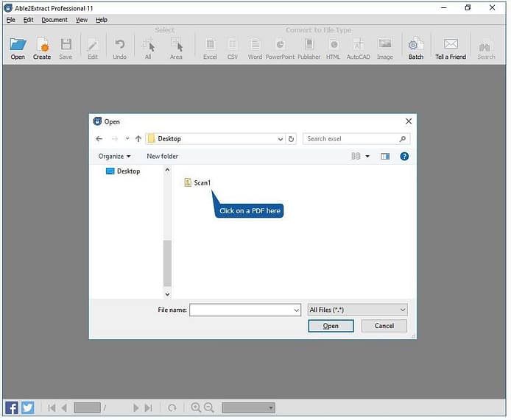Click the blue help icon in dialog
The width and height of the screenshot is (511, 420).
point(403,156)
